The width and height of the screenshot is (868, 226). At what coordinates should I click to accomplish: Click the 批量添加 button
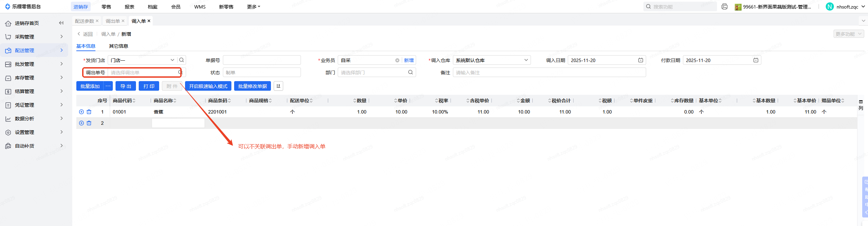(90, 86)
